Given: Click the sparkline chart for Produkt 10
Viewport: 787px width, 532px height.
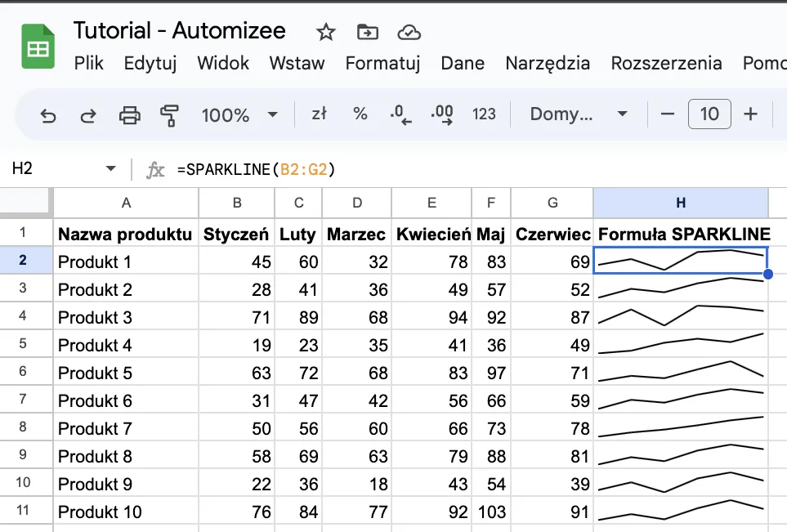Looking at the screenshot, I should (681, 510).
